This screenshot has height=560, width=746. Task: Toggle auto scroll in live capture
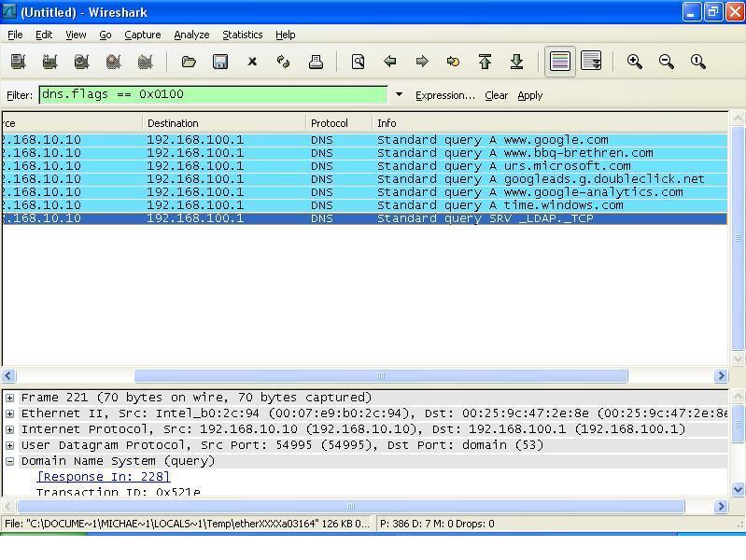coord(591,62)
